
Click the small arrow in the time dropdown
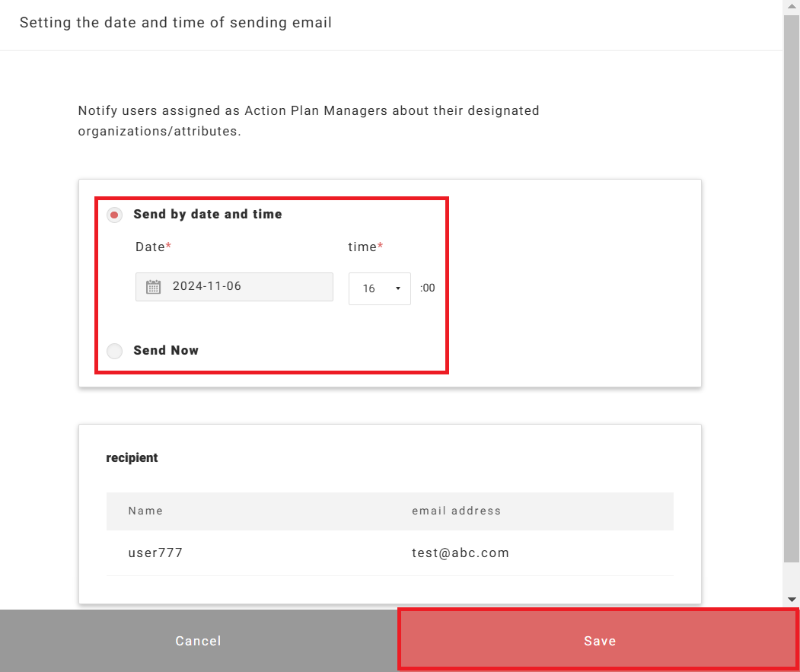tap(398, 288)
